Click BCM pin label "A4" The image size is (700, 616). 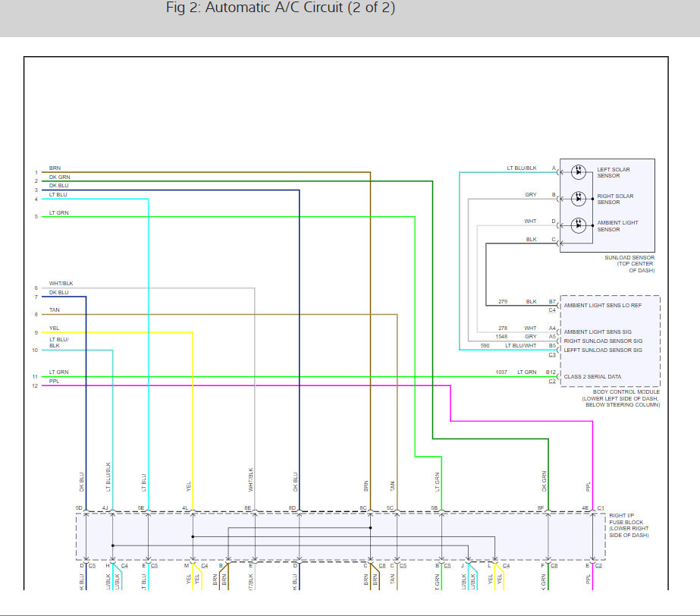point(552,328)
